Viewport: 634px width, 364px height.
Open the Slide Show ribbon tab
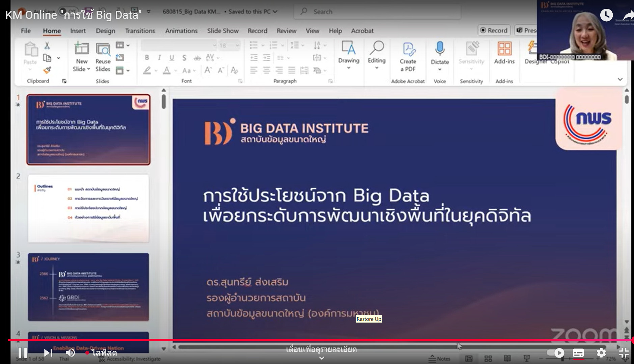223,31
